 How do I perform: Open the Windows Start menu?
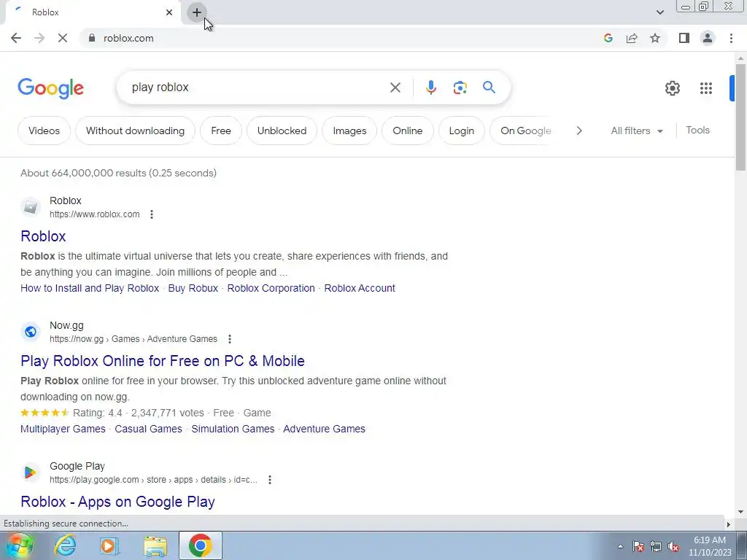(x=18, y=545)
